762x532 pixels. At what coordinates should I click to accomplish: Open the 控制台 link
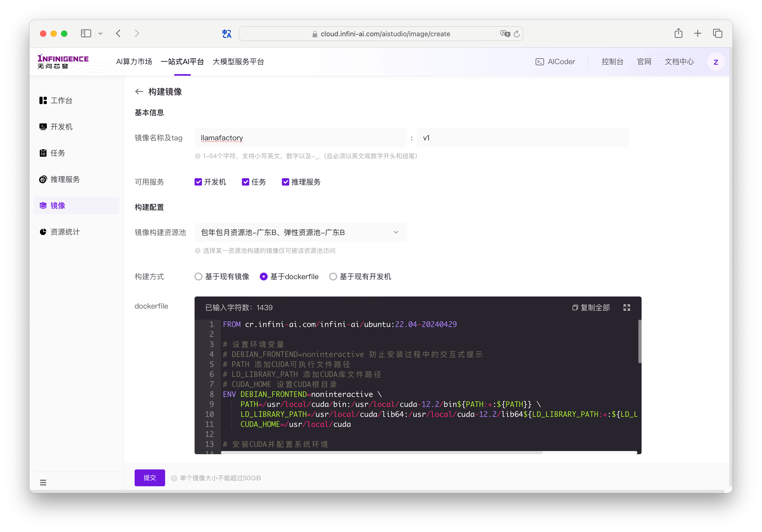click(612, 62)
